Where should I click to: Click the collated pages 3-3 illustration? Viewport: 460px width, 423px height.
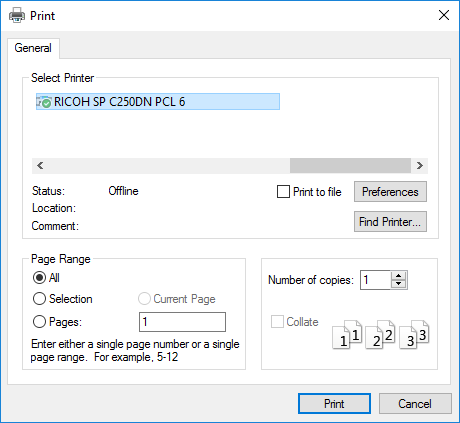coord(414,335)
